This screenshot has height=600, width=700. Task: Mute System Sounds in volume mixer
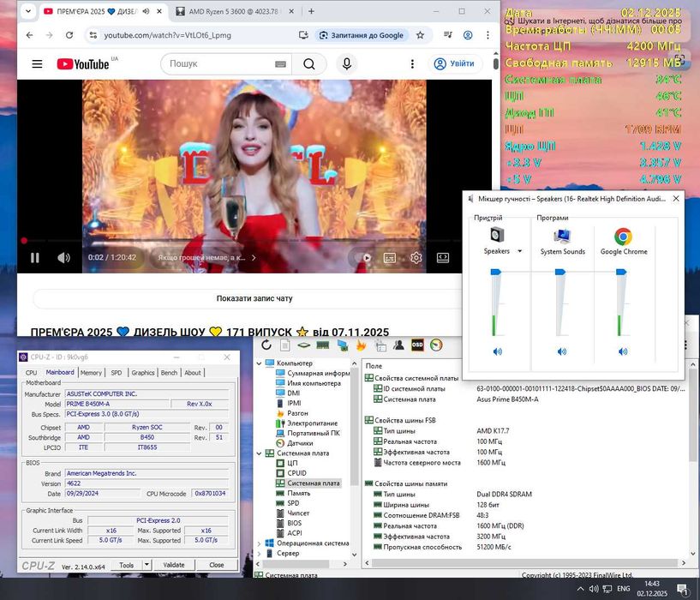click(x=562, y=351)
